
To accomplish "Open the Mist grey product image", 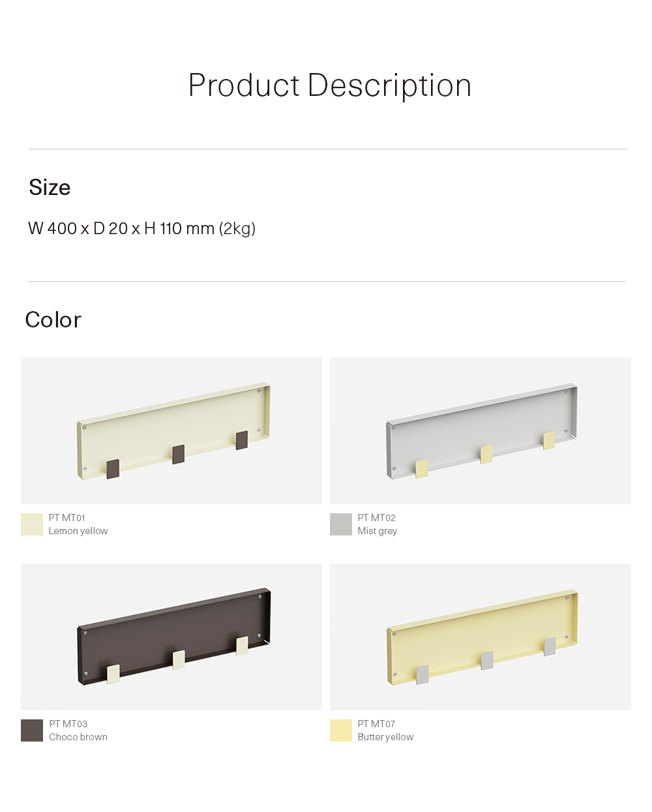I will 481,430.
